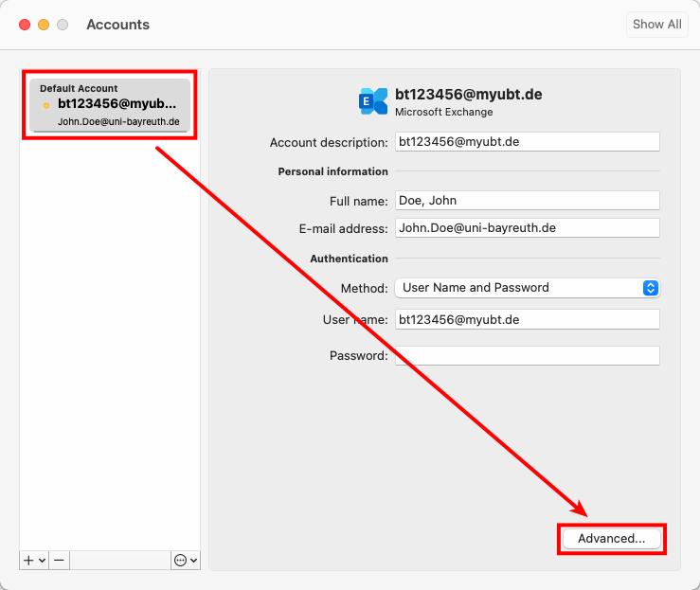This screenshot has width=700, height=590.
Task: Select the Default Account entry in sidebar
Action: pos(110,104)
